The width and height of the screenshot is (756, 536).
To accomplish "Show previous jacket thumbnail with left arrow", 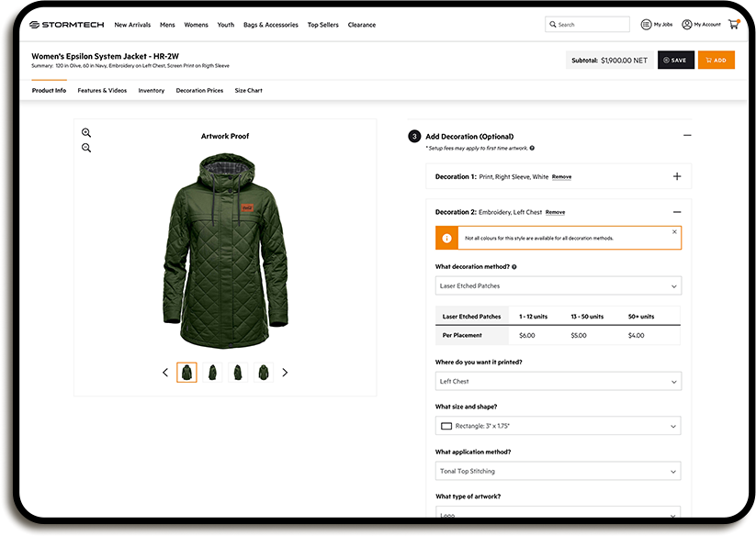I will pyautogui.click(x=165, y=373).
